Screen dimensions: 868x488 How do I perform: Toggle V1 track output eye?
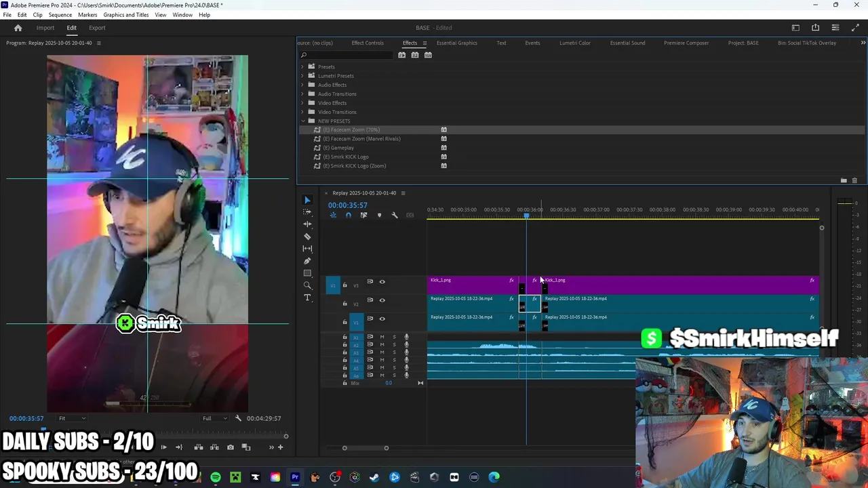click(x=382, y=319)
